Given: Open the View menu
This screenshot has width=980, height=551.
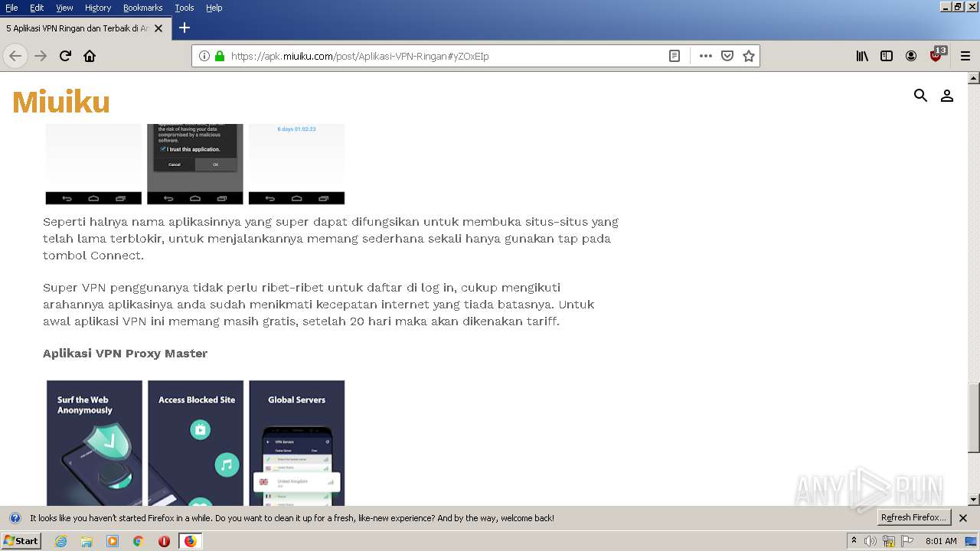Looking at the screenshot, I should tap(64, 8).
